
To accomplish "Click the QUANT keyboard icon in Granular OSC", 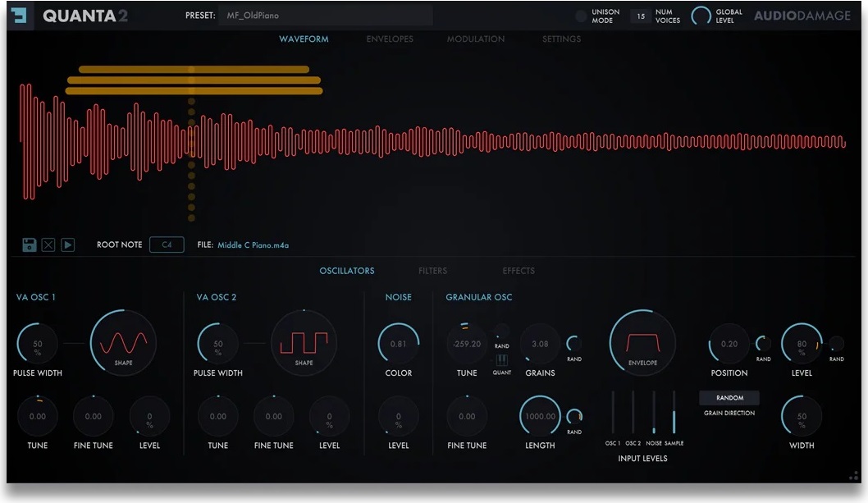I will [502, 361].
